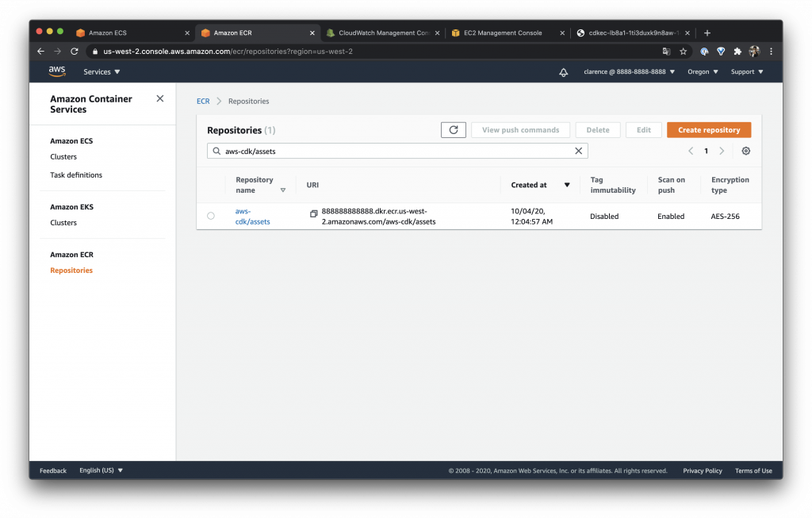Click the AES-256 encryption type cell
Image resolution: width=812 pixels, height=518 pixels.
725,216
